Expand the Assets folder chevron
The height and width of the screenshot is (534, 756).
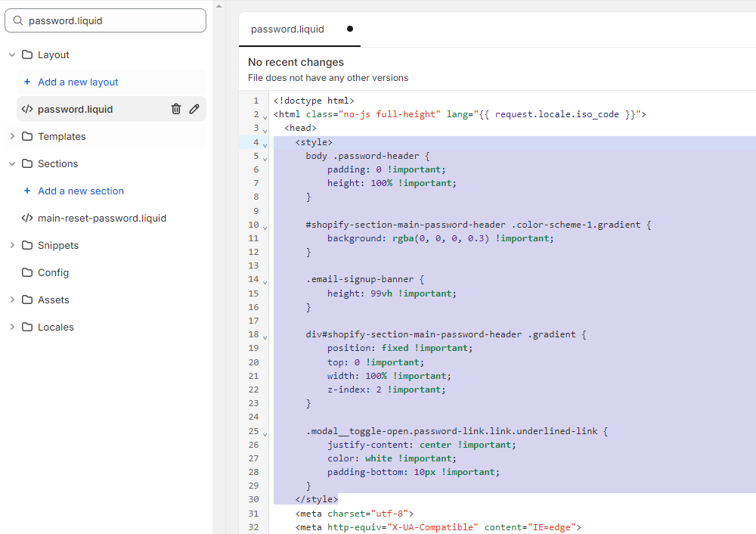click(12, 300)
